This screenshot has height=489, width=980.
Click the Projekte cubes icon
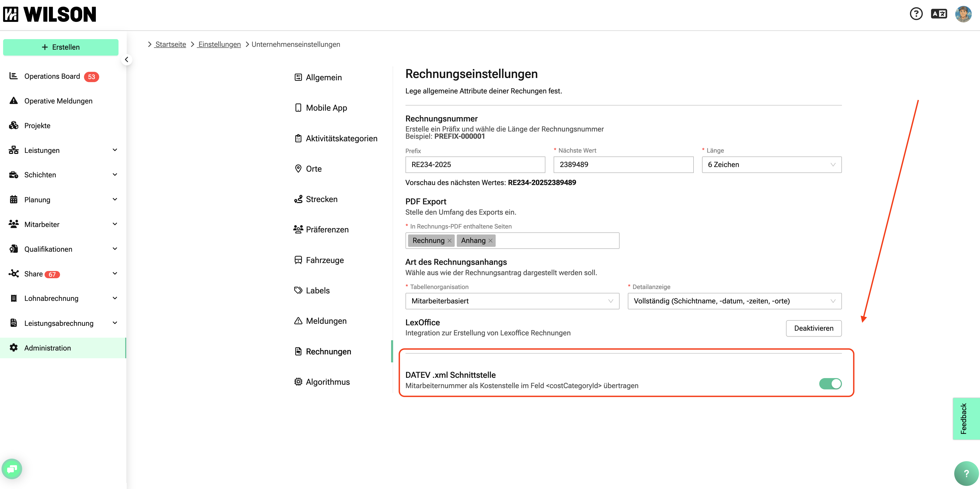pos(14,125)
